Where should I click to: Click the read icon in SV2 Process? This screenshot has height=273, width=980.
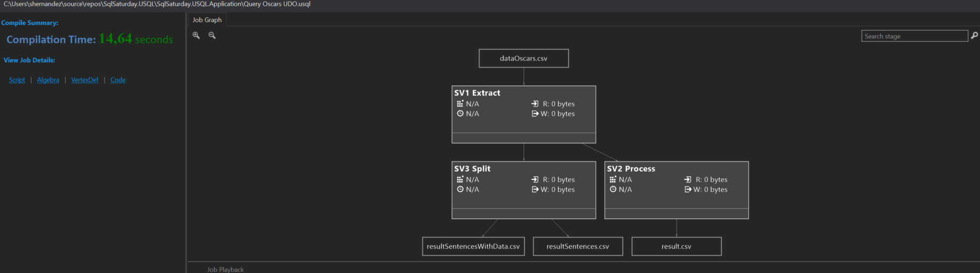688,180
